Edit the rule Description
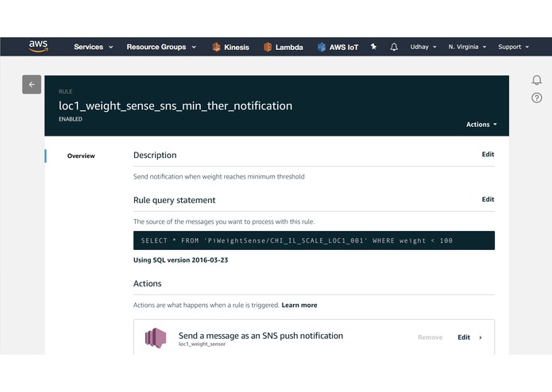This screenshot has height=392, width=552. tap(488, 154)
